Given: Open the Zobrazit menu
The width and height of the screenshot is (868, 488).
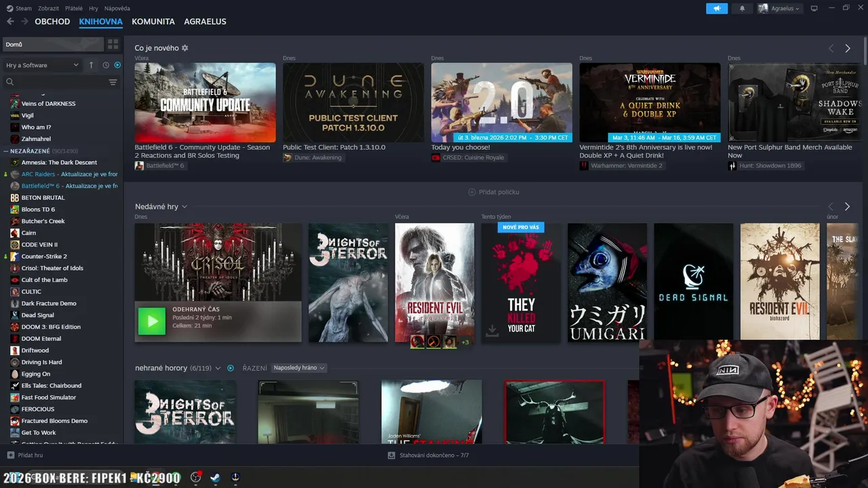Looking at the screenshot, I should pyautogui.click(x=48, y=8).
